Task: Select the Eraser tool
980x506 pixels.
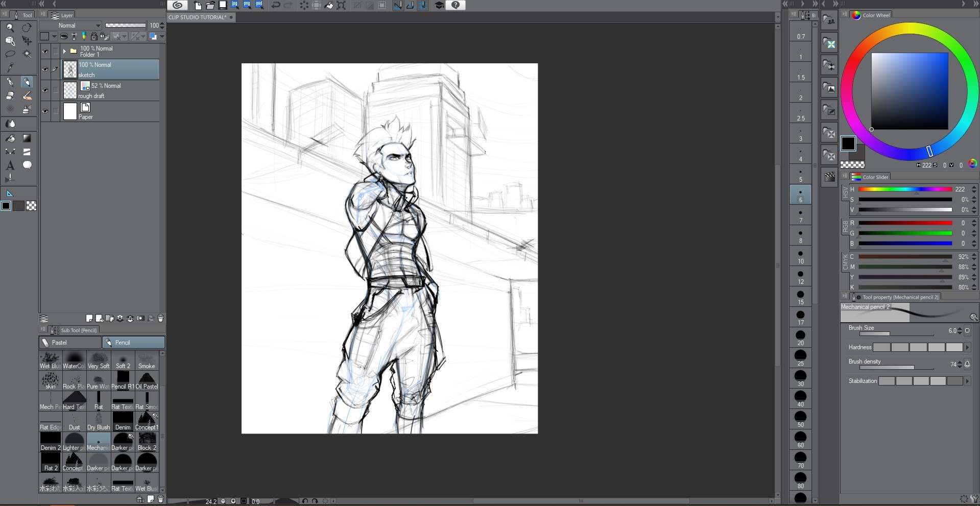Action: pos(10,96)
